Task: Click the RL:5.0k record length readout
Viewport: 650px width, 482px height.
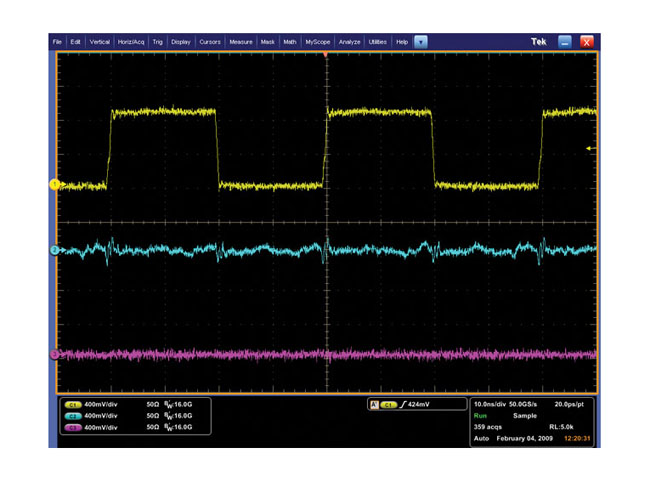Action: (x=561, y=427)
